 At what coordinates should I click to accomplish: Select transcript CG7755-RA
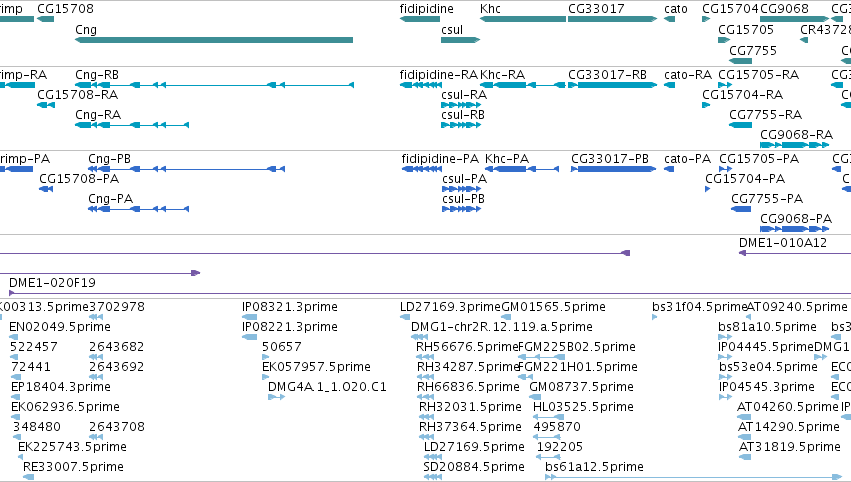pos(740,125)
